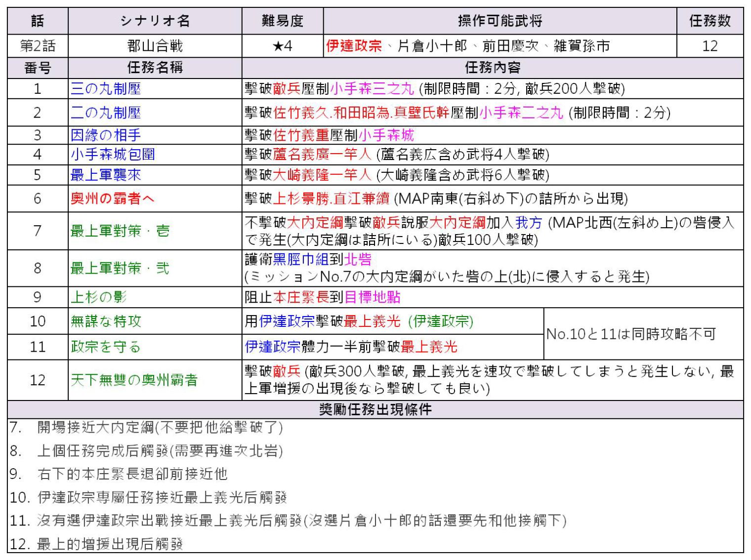Select mission name 無謀な特攻
This screenshot has width=751, height=560.
[x=106, y=321]
